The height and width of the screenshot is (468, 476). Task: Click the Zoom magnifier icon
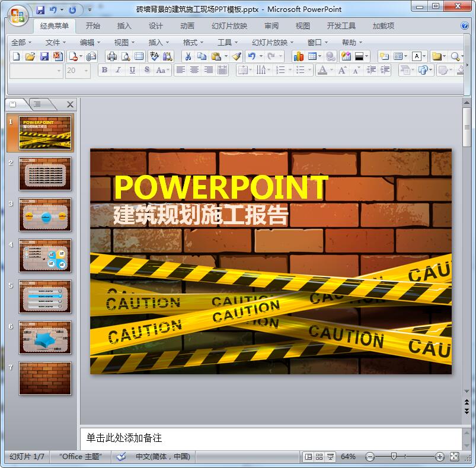click(455, 56)
